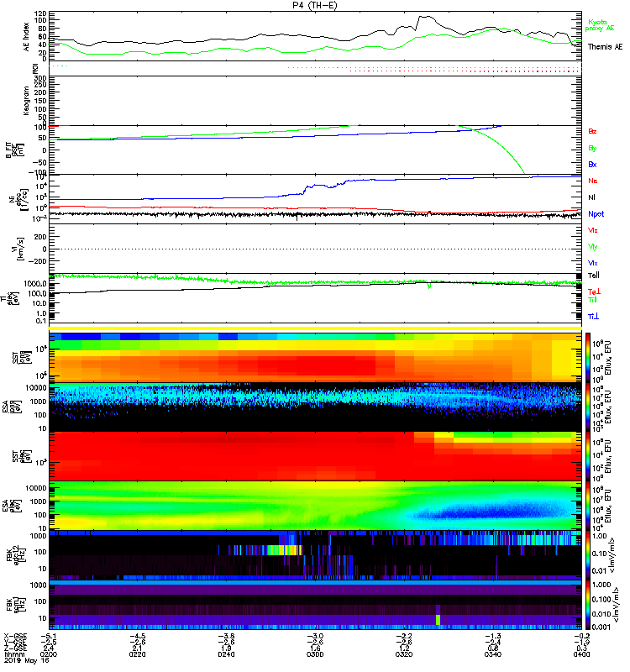Select the black Ni legend label

(x=591, y=197)
